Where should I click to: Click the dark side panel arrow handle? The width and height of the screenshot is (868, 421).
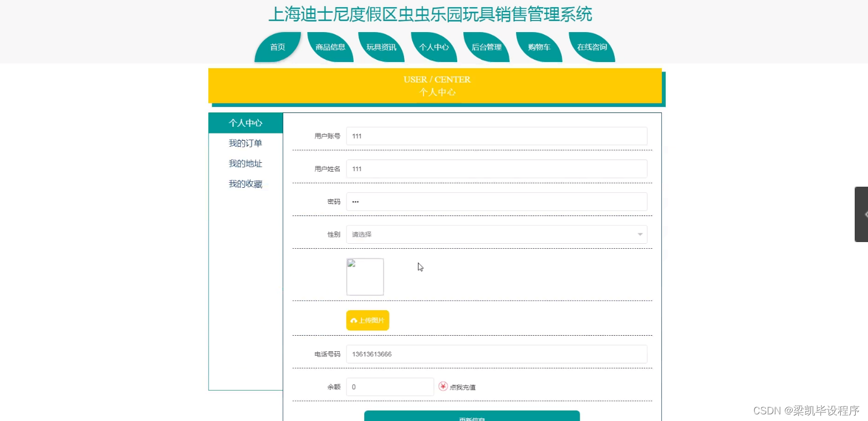[x=861, y=214]
